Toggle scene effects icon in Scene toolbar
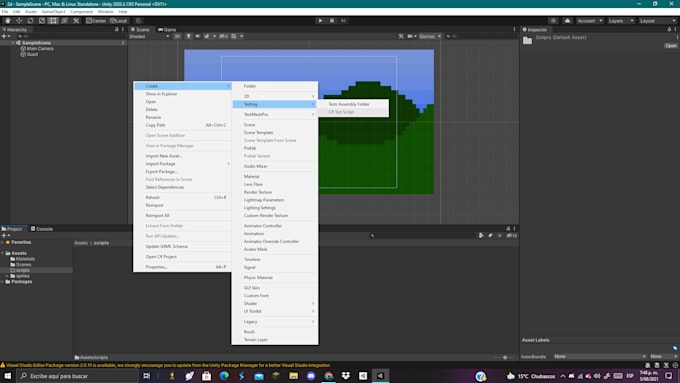 click(207, 36)
